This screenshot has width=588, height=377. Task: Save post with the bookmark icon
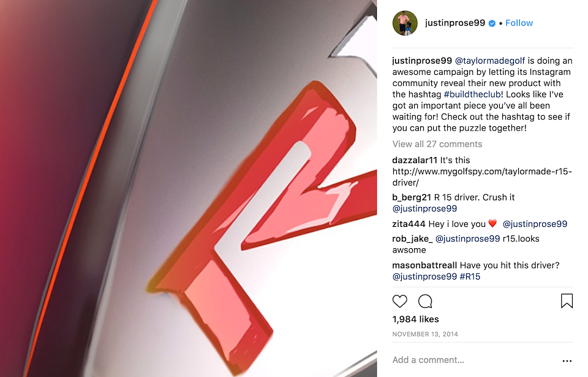click(567, 301)
